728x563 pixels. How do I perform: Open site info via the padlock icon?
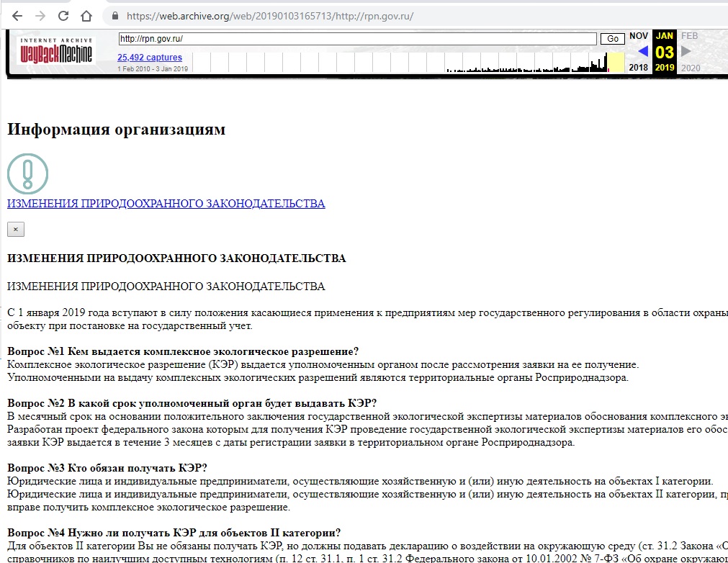(x=113, y=16)
